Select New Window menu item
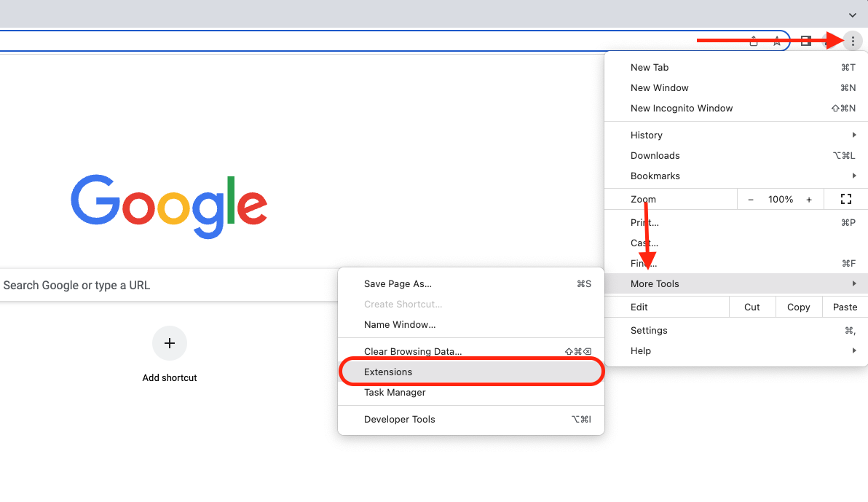 735,87
